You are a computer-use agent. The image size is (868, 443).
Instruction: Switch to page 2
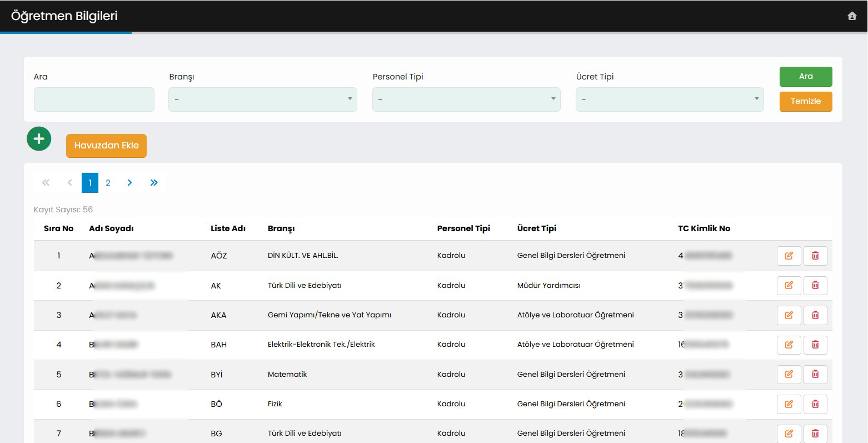108,183
